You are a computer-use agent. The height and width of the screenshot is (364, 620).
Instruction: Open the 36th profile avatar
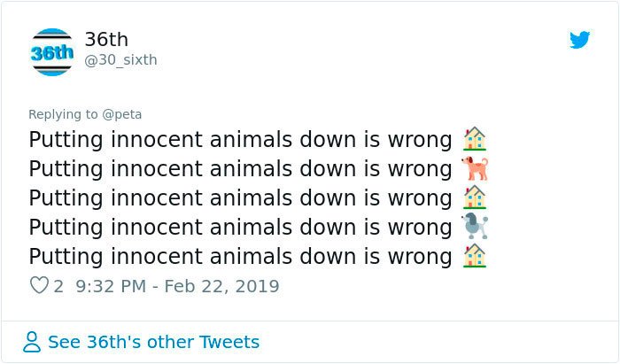[x=51, y=51]
